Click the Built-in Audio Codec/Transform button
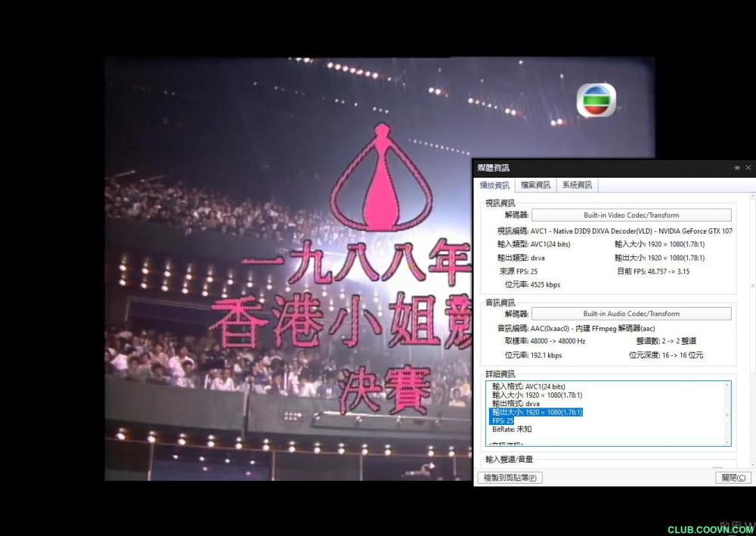 pyautogui.click(x=631, y=314)
